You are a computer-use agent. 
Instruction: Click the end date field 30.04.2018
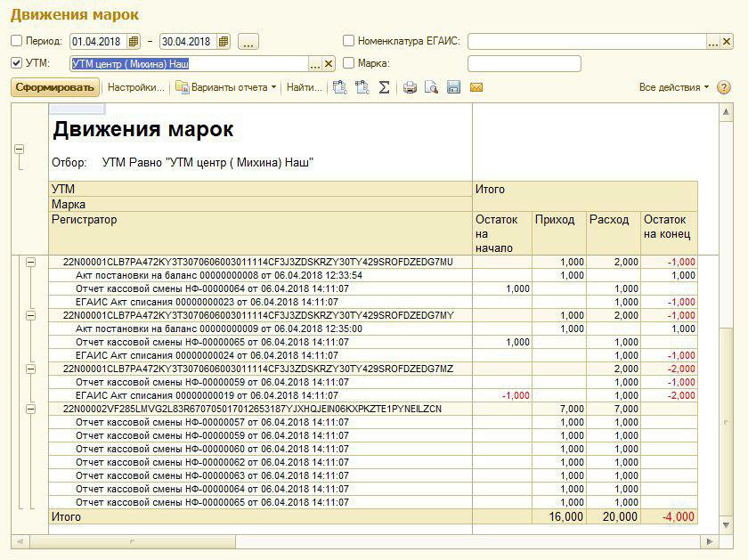(189, 42)
